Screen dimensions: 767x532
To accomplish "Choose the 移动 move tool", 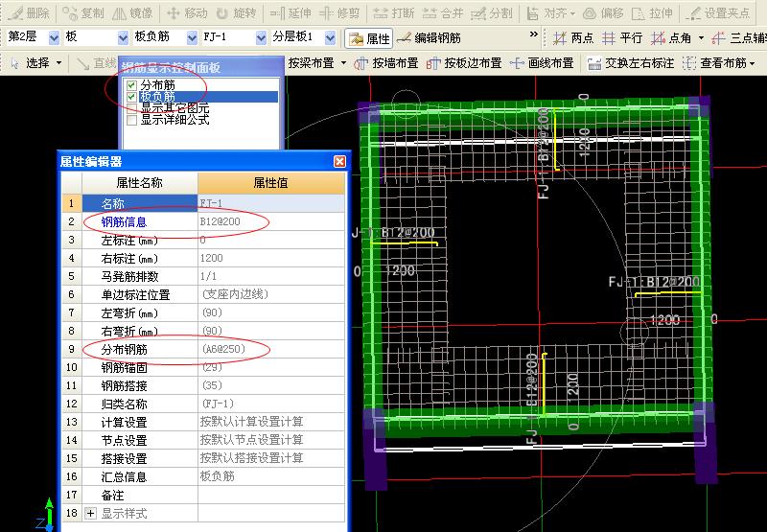I will (x=187, y=12).
